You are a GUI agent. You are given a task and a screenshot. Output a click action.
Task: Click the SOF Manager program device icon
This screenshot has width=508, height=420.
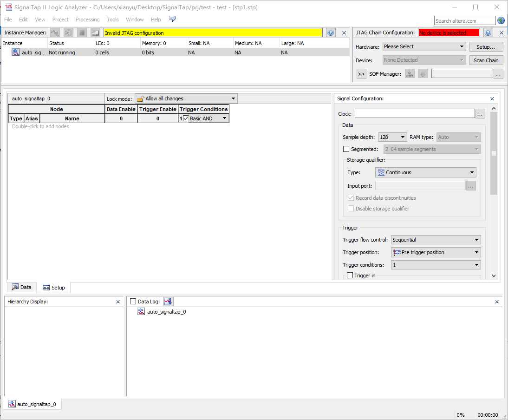[x=410, y=73]
